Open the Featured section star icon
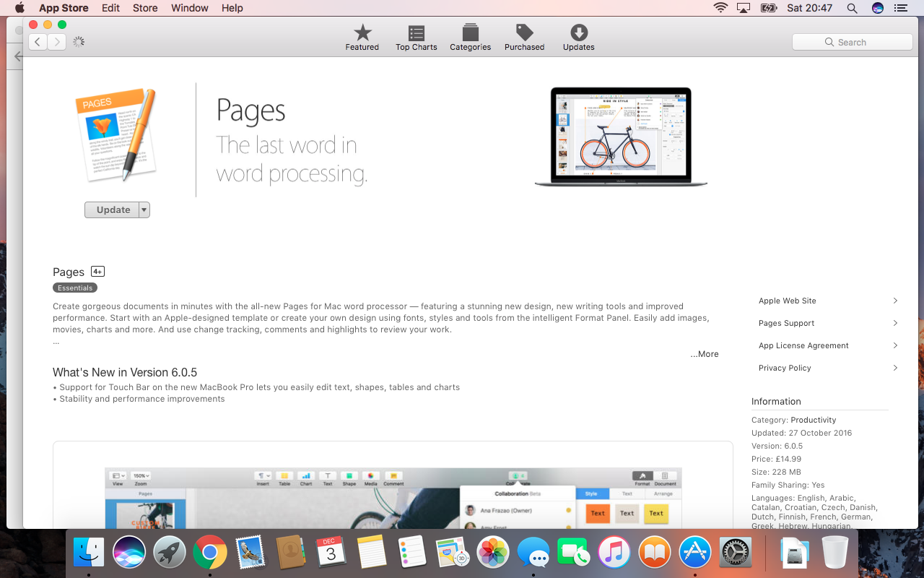 pos(362,33)
